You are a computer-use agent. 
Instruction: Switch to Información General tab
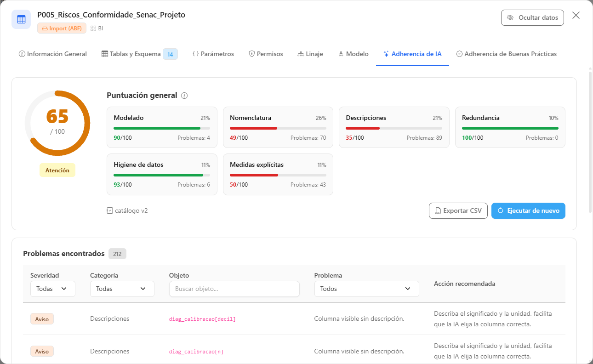click(x=53, y=54)
